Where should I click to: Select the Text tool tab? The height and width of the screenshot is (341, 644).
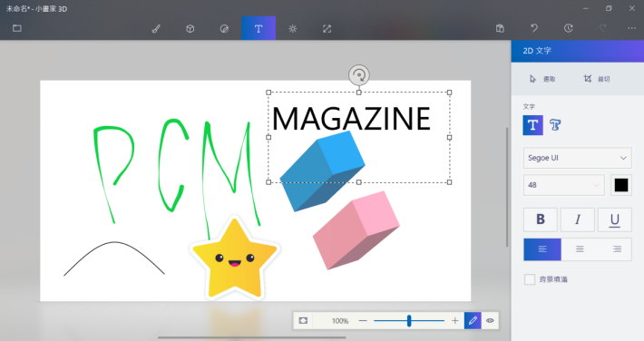click(259, 29)
